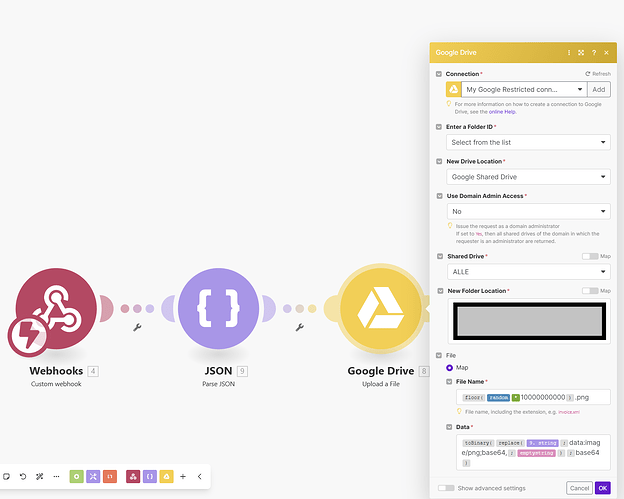Click the Connection field collapse checkbox

[439, 74]
